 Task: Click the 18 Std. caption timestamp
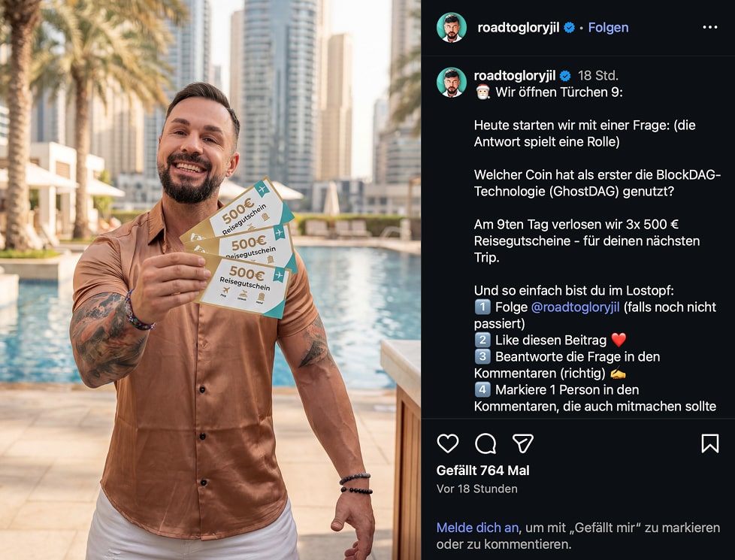[x=597, y=75]
